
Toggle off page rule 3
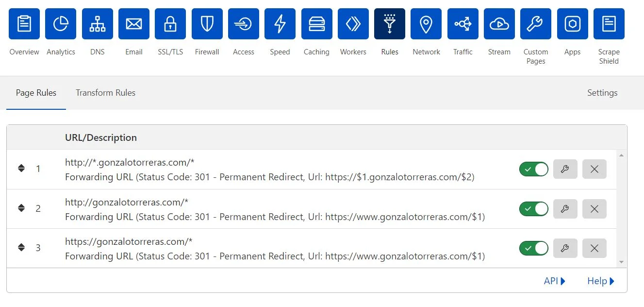click(x=534, y=248)
